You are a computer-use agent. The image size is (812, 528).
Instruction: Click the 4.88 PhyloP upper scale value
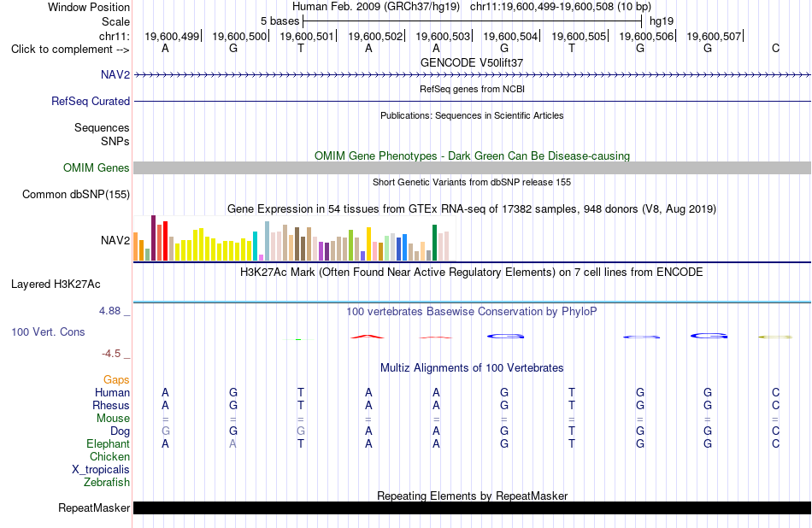point(109,311)
